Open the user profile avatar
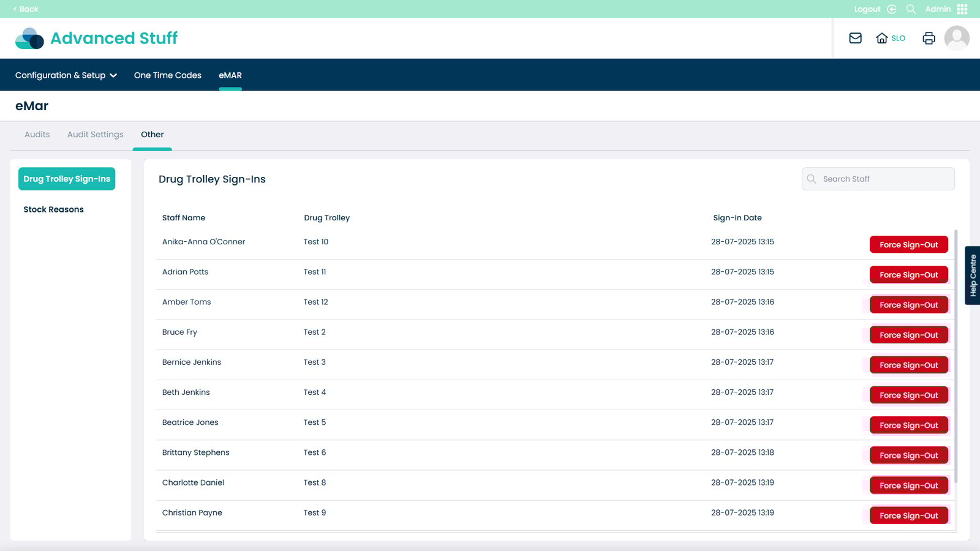980x551 pixels. click(x=957, y=38)
